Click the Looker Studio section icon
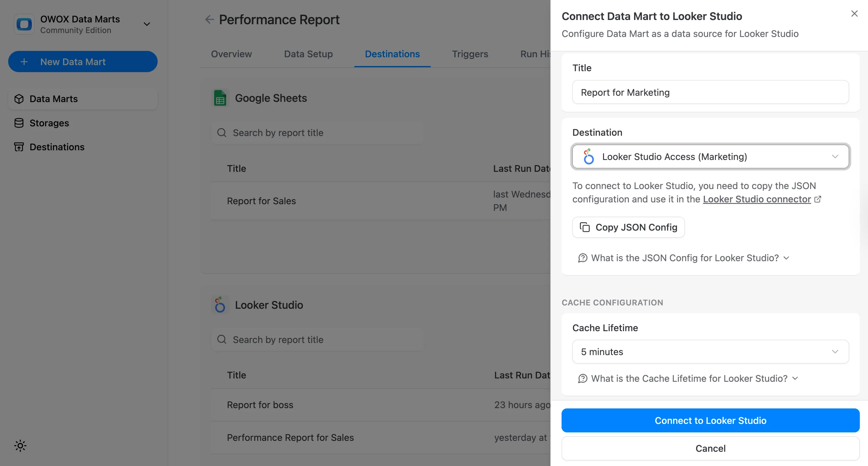The width and height of the screenshot is (868, 466). (x=220, y=305)
